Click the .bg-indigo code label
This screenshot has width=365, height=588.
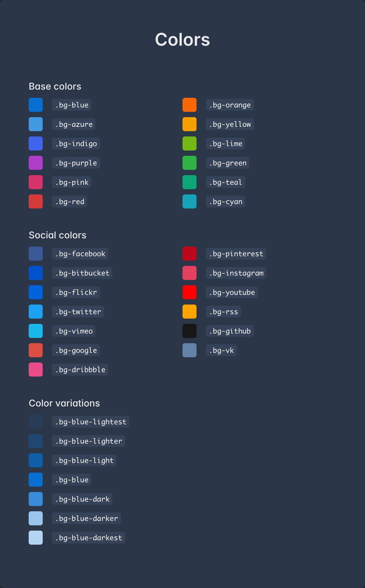pos(76,143)
